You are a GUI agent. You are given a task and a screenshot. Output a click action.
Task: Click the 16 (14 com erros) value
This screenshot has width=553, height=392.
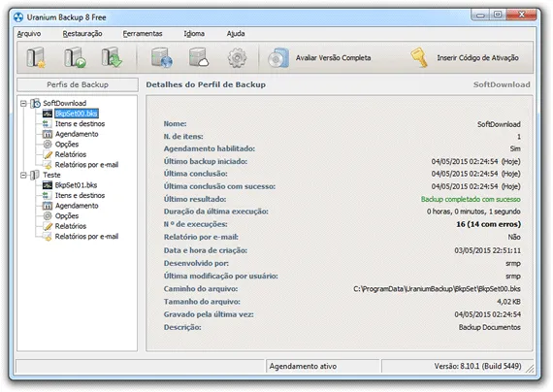pos(488,224)
